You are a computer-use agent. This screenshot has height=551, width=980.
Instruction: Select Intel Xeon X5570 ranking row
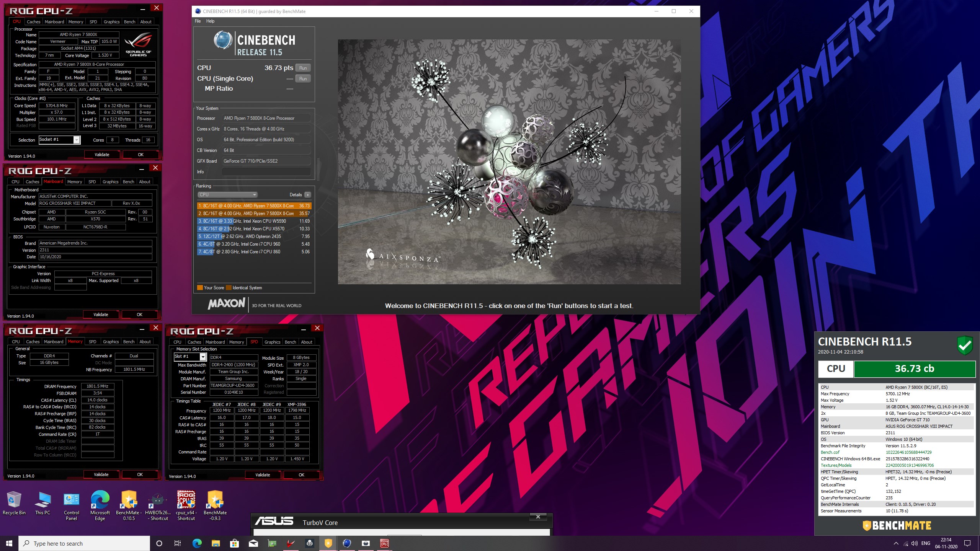pos(254,229)
